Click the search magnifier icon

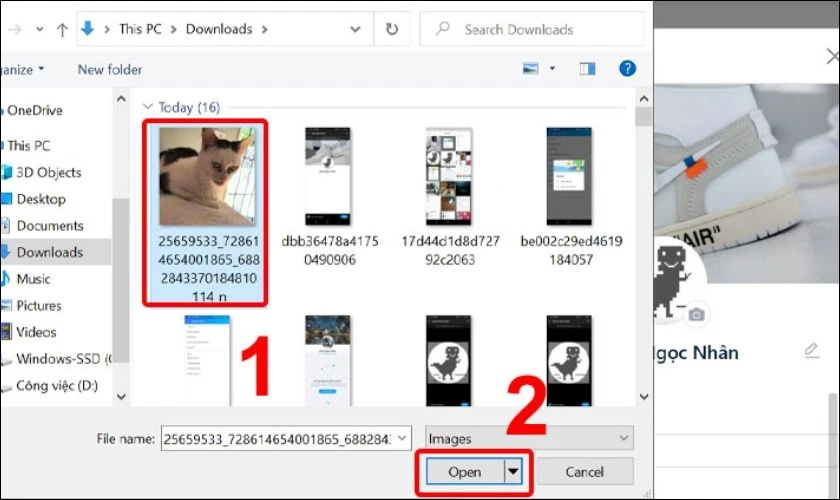point(442,30)
